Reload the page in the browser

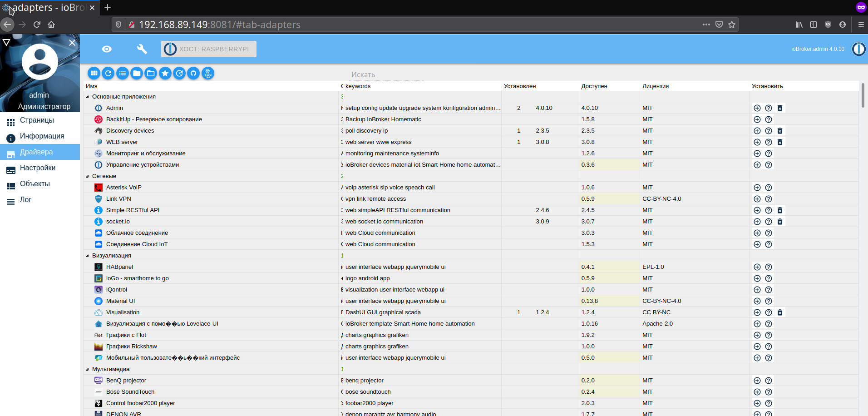pos(37,25)
